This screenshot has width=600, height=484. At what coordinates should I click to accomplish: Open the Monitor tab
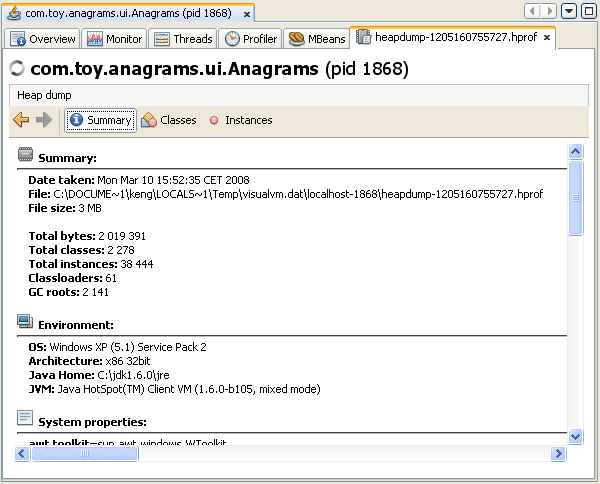click(115, 39)
